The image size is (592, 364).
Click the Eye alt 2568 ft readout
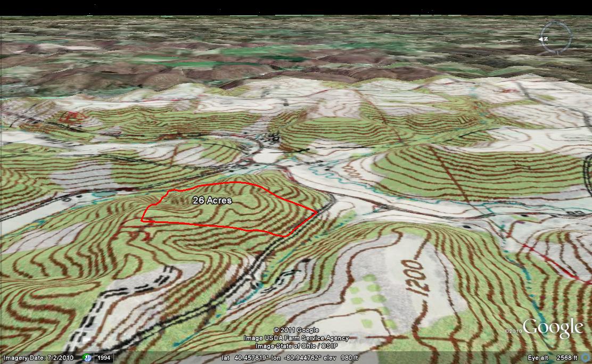click(557, 358)
